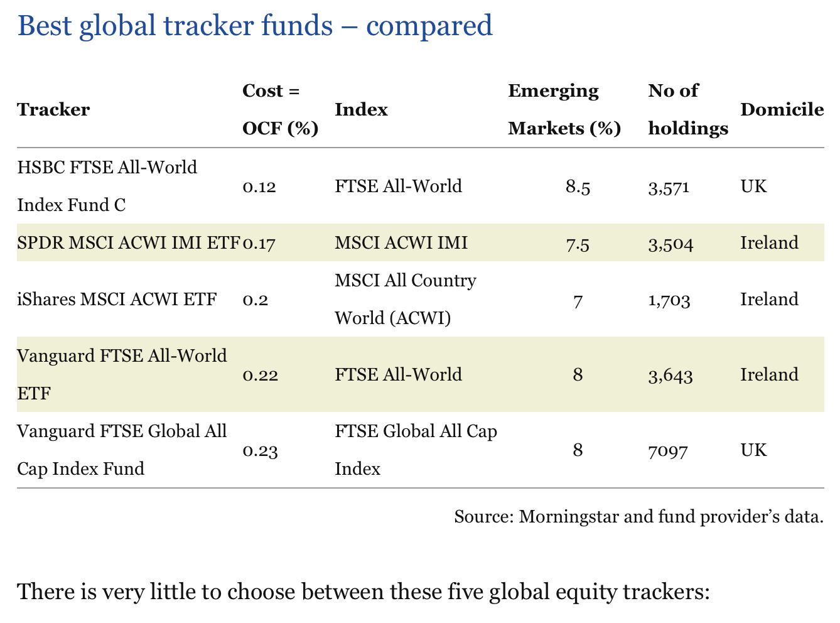Click the 8.5 emerging markets value
Screen dimensions: 840x623
(578, 187)
